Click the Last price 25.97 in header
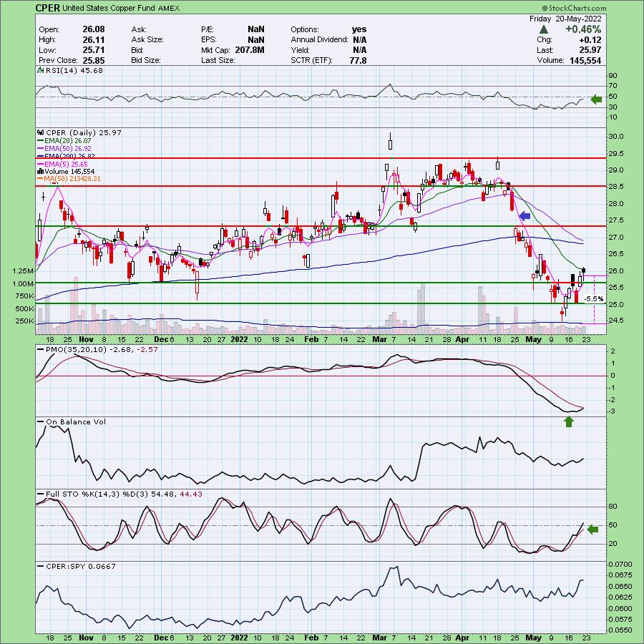The image size is (644, 644). tap(590, 50)
